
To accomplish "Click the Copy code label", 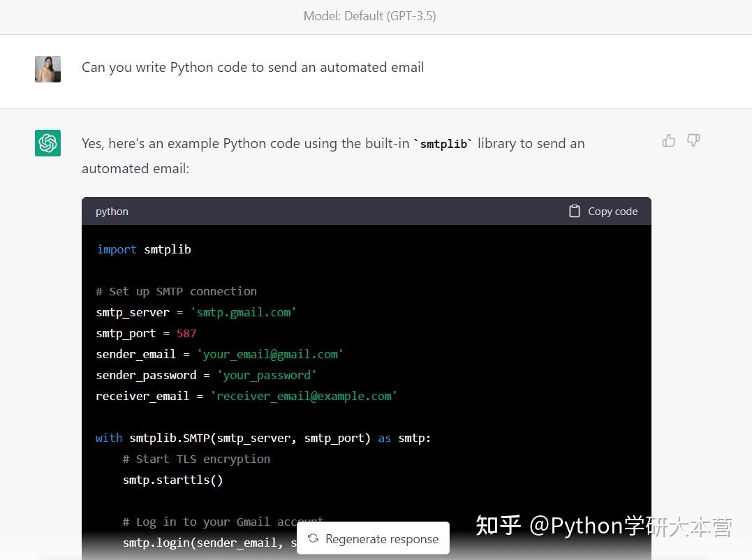I will (612, 212).
